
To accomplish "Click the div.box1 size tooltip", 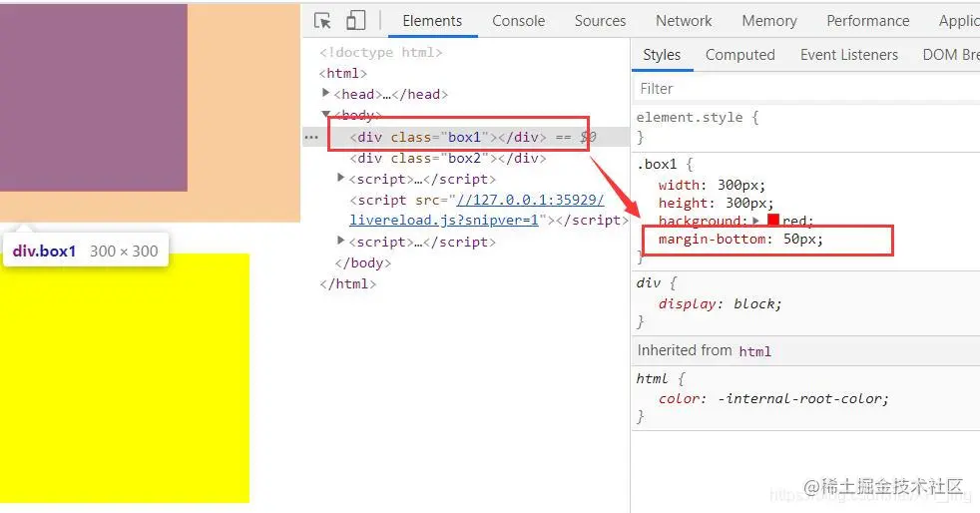I will pyautogui.click(x=86, y=251).
